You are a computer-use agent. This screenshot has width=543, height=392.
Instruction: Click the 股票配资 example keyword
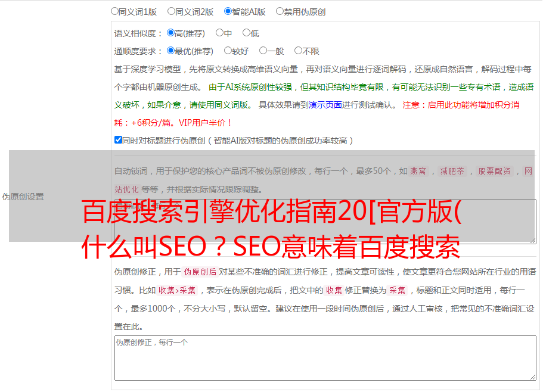click(495, 171)
